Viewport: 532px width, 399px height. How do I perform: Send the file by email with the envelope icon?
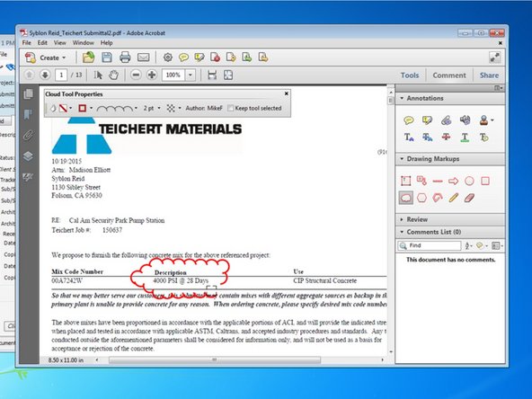pos(143,58)
